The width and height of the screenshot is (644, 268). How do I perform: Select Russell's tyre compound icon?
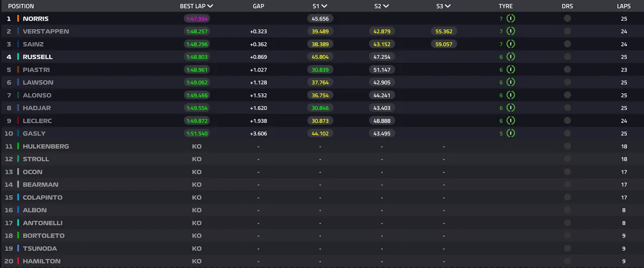(511, 57)
